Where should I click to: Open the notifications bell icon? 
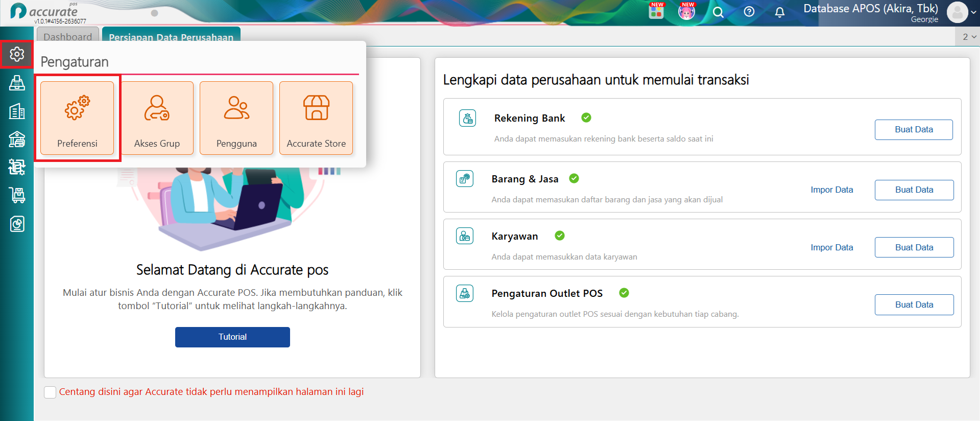[779, 12]
